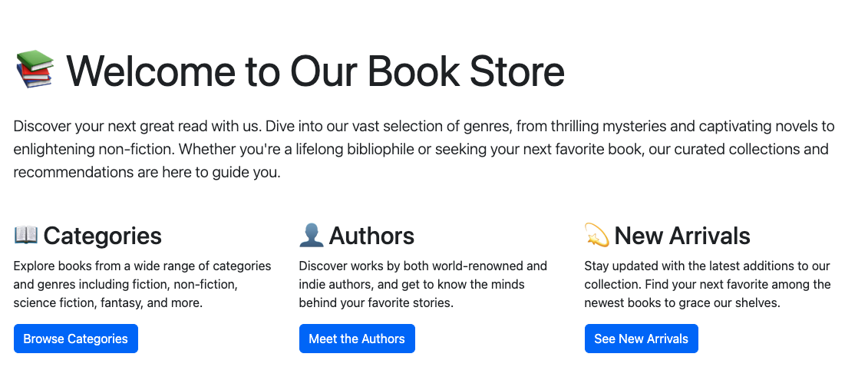Select the Meet the Authors button
Image resolution: width=868 pixels, height=390 pixels.
(357, 339)
